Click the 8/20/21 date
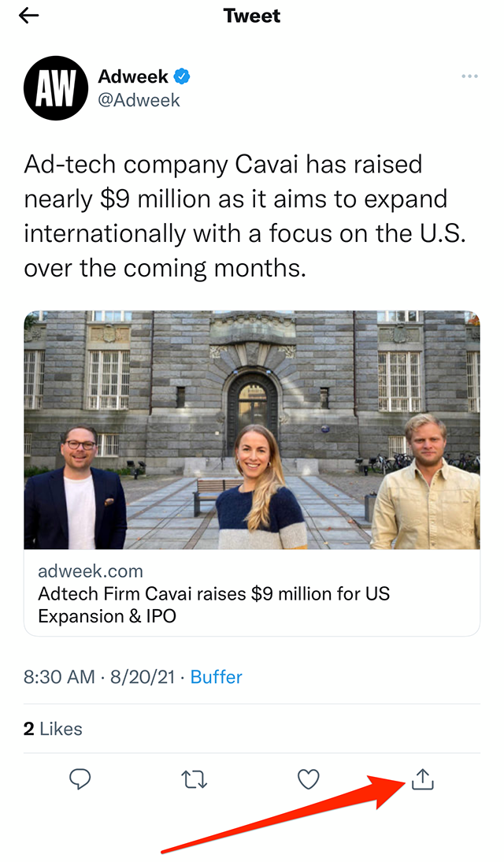 tap(143, 677)
